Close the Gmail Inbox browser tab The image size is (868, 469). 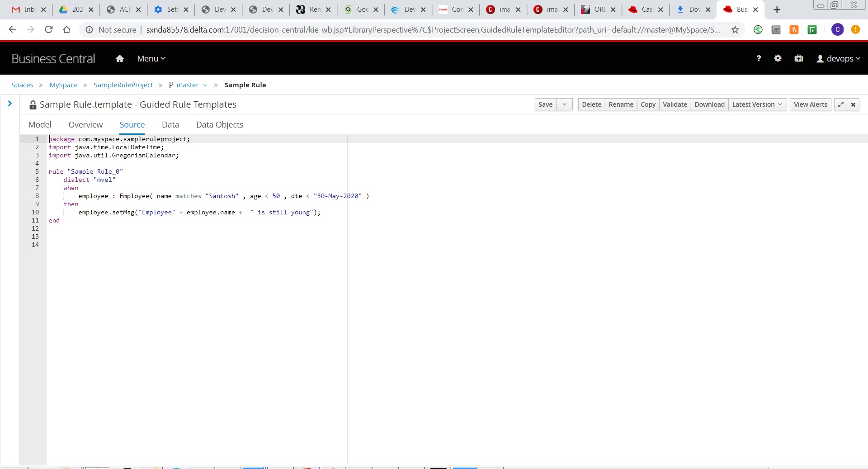click(x=43, y=9)
